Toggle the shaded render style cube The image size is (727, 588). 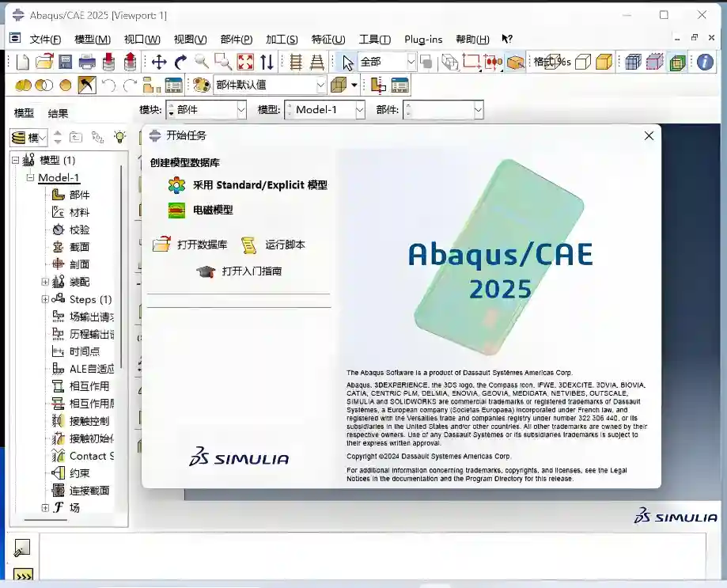(x=604, y=62)
